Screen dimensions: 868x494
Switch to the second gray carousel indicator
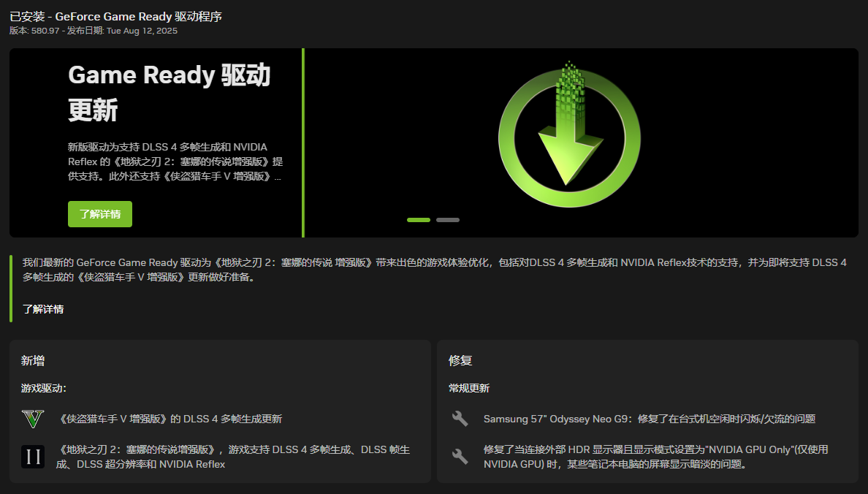click(x=448, y=220)
